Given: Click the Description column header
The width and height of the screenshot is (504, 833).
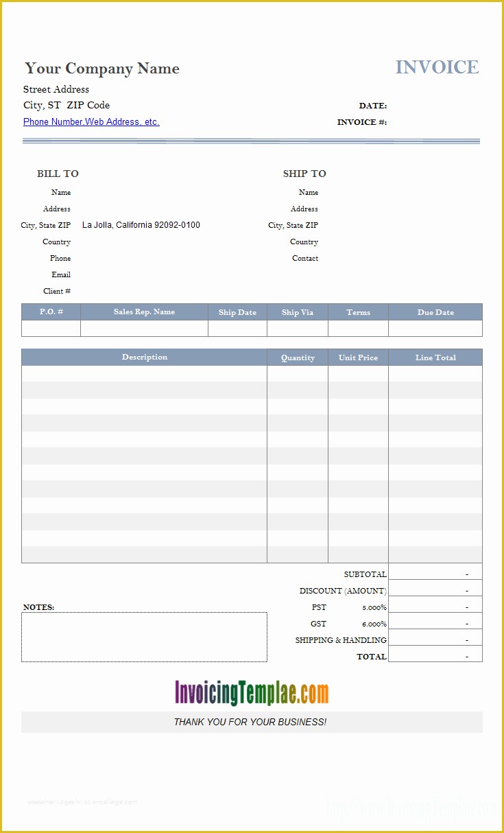Looking at the screenshot, I should pyautogui.click(x=145, y=357).
